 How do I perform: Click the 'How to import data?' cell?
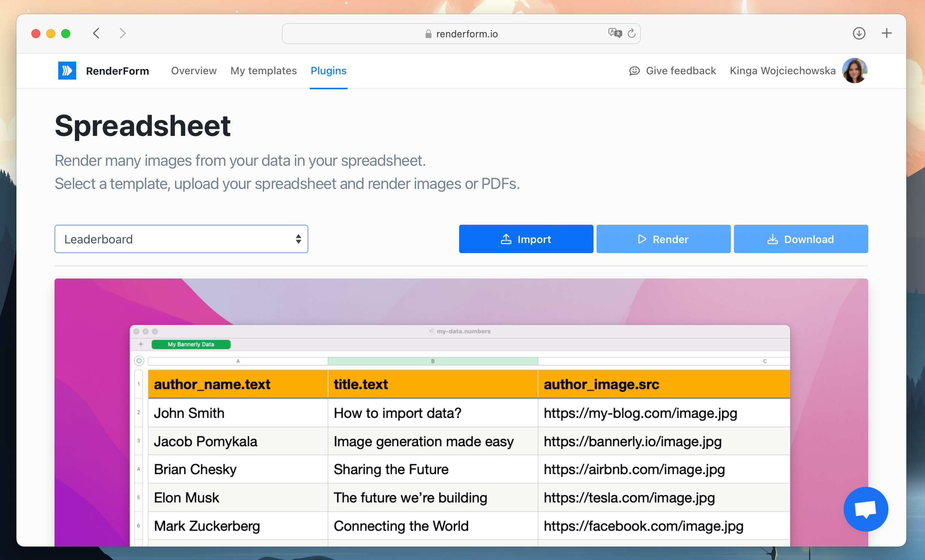(433, 413)
